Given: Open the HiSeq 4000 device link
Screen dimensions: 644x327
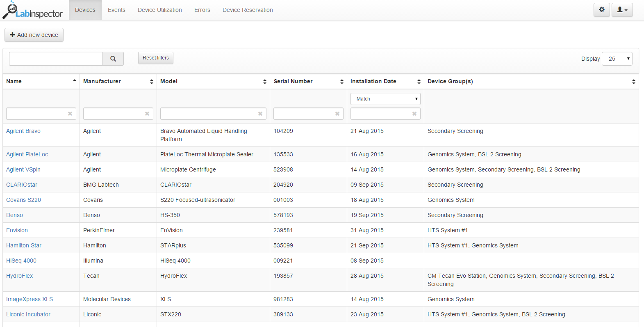Looking at the screenshot, I should click(21, 261).
